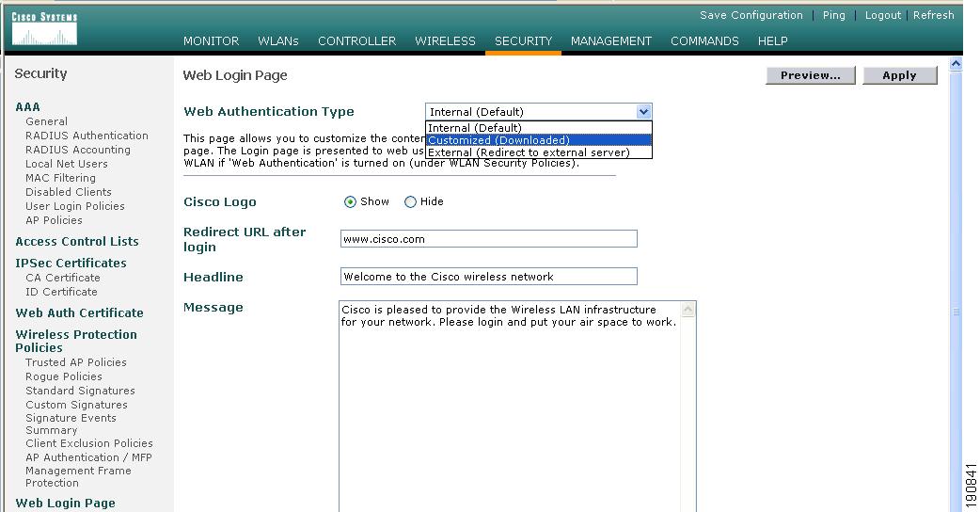Screen dimensions: 980x512
Task: Click the Ping link
Action: (x=833, y=15)
